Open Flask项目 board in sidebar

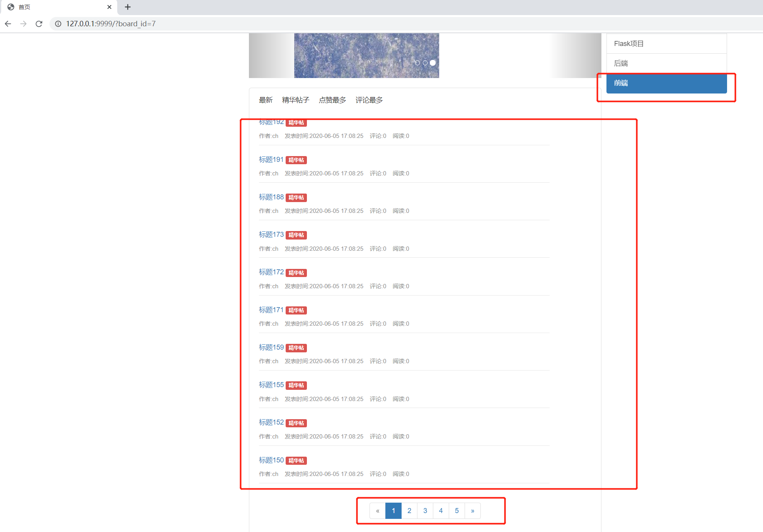pos(666,44)
